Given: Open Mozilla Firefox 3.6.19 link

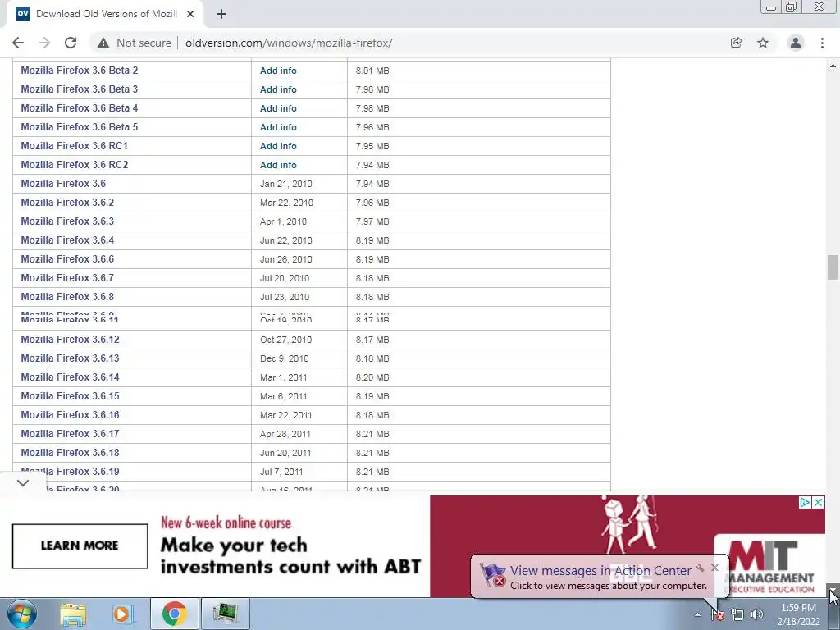Looking at the screenshot, I should pyautogui.click(x=71, y=472).
